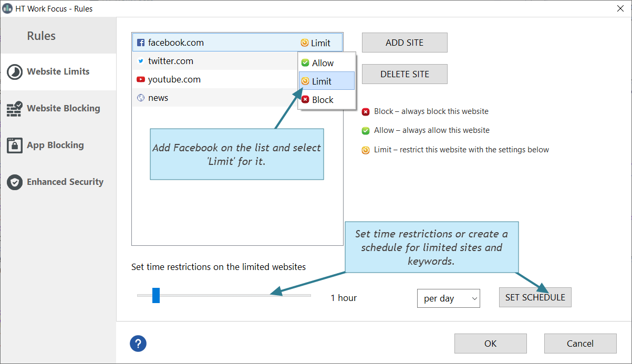Open the facebook.com Limit status dropdown
The width and height of the screenshot is (632, 364).
coord(316,43)
